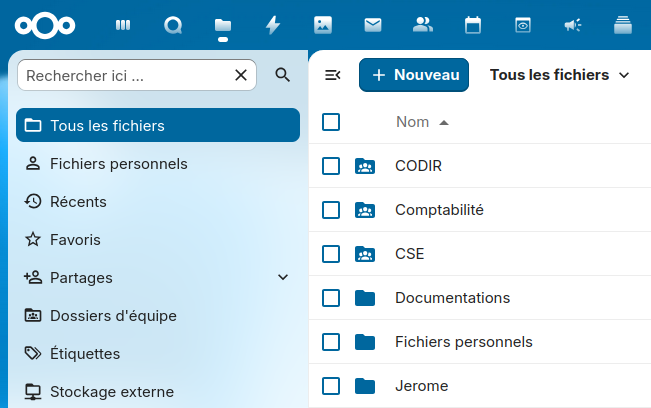Click the CSE team folder icon

pyautogui.click(x=365, y=254)
